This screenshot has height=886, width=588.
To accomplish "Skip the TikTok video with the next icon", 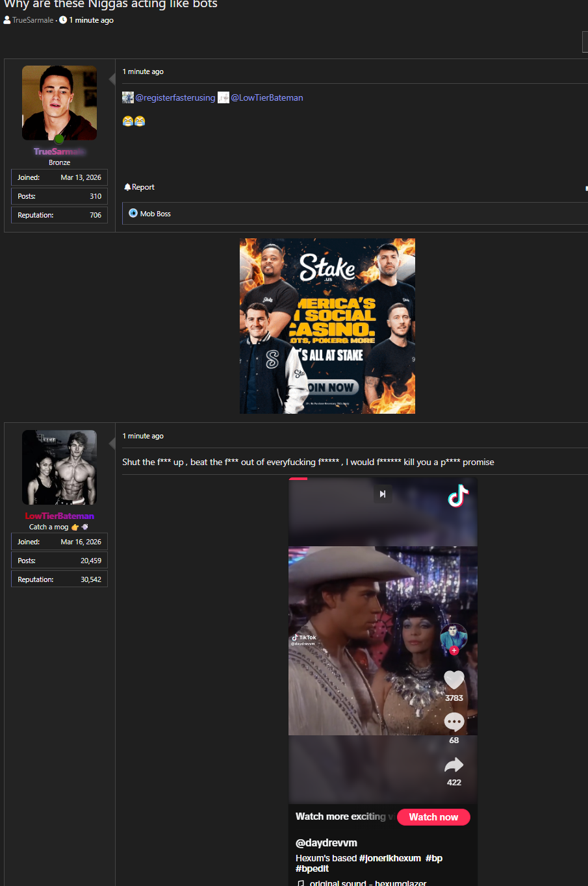I will tap(383, 494).
